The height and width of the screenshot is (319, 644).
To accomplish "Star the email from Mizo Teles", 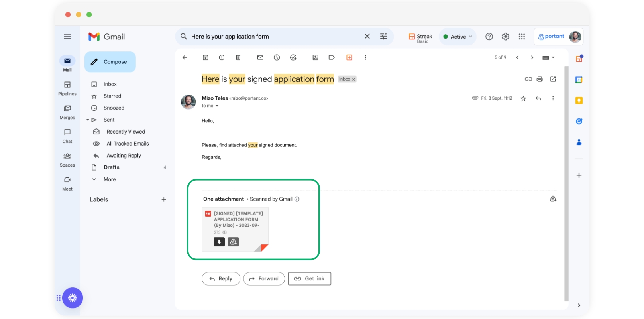I will coord(523,98).
